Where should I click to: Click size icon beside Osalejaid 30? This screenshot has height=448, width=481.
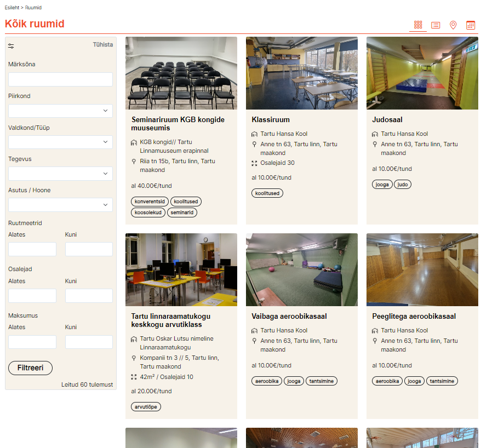[254, 163]
